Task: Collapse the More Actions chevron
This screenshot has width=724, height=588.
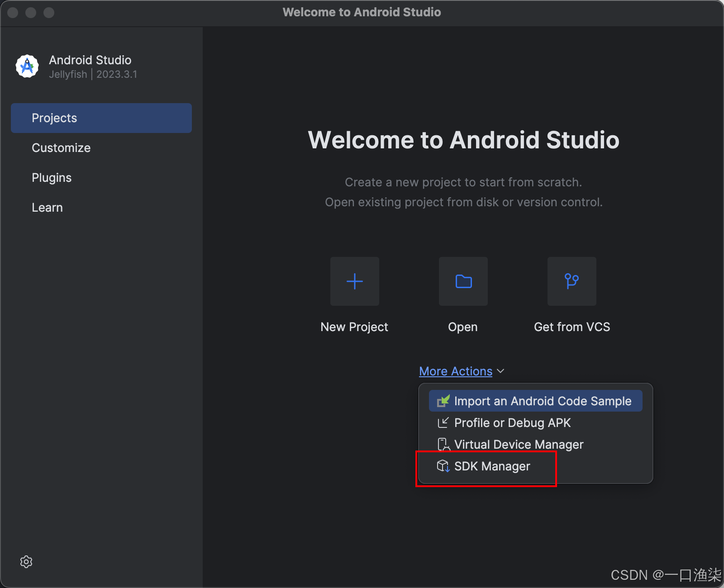Action: tap(500, 371)
